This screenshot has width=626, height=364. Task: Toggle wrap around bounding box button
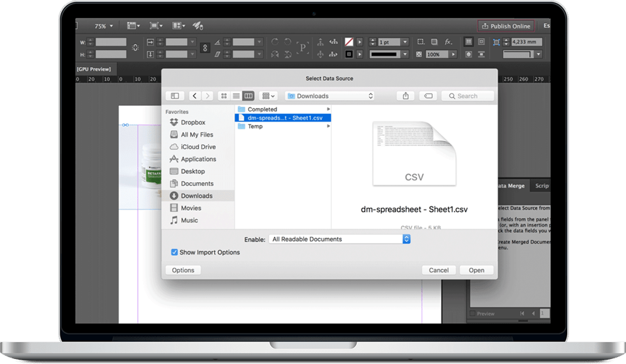[481, 42]
